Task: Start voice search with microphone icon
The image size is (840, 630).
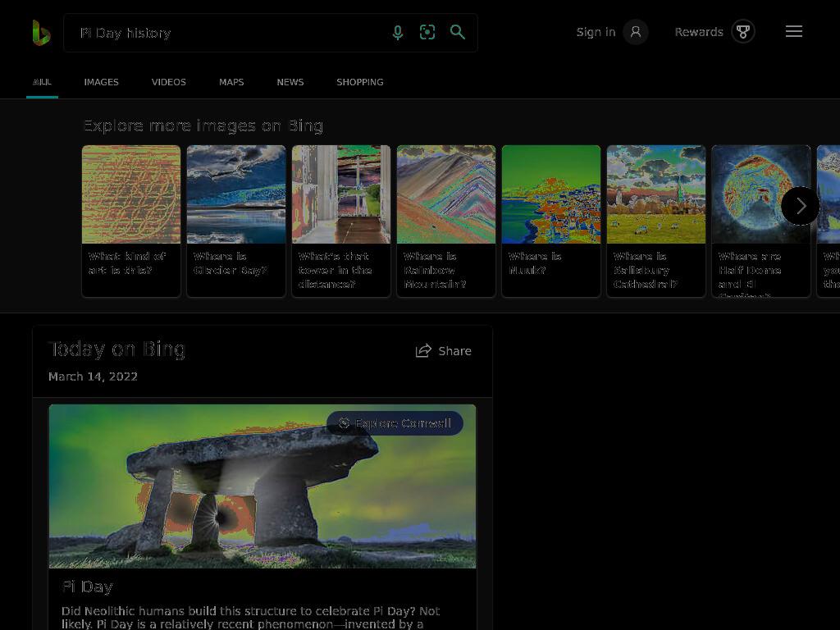Action: coord(398,33)
